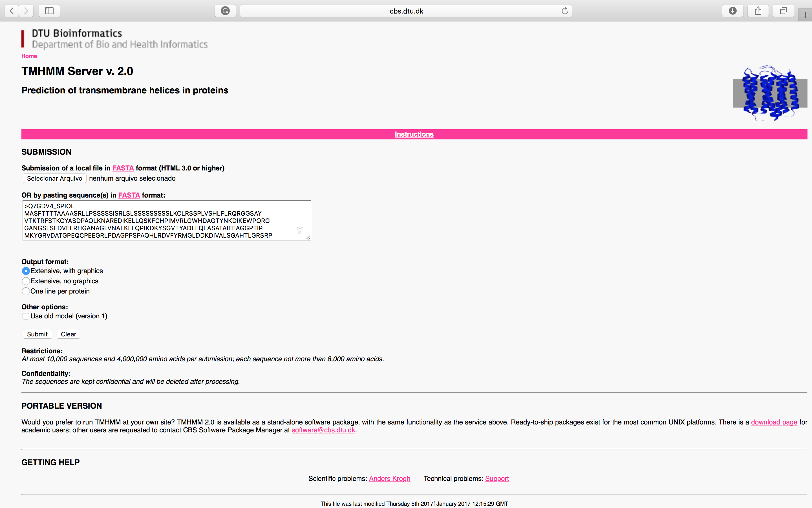Open the Support link
Viewport: 812px width, 508px height.
[x=497, y=478]
